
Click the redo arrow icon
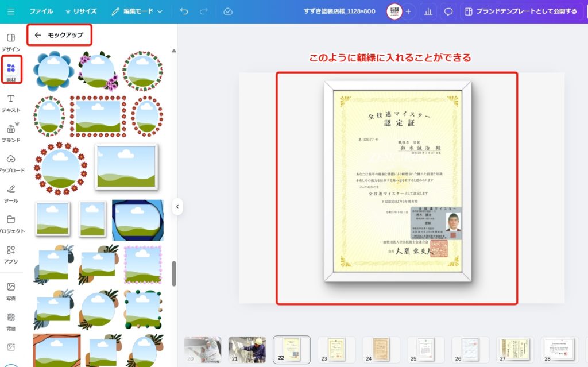pyautogui.click(x=204, y=11)
